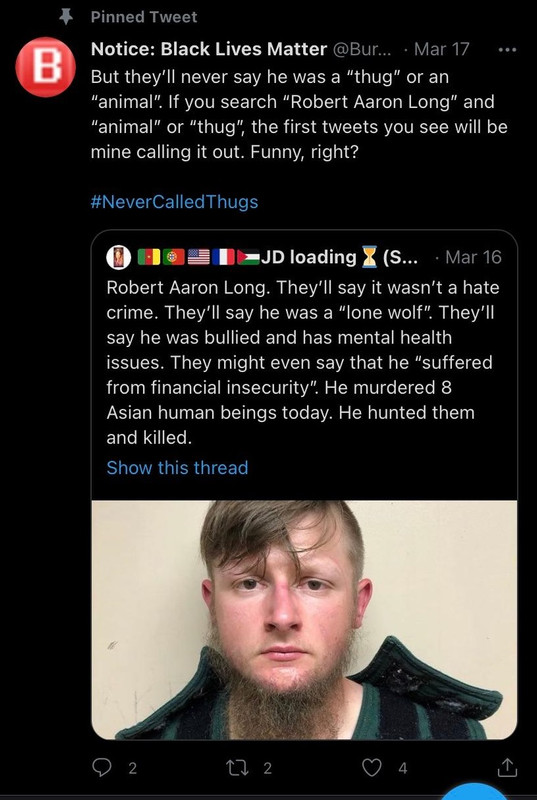Open the Mar 17 tweet timestamp
This screenshot has height=800, width=537.
(442, 49)
